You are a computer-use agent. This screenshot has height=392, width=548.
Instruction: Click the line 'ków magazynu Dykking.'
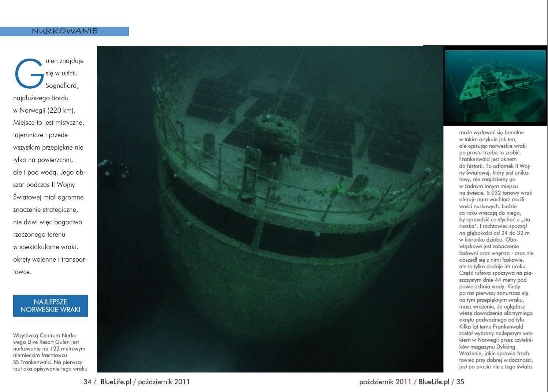coord(488,347)
